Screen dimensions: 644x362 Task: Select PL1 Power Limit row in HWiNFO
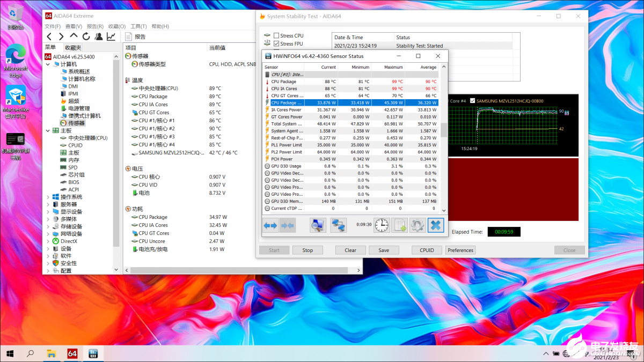(x=352, y=145)
